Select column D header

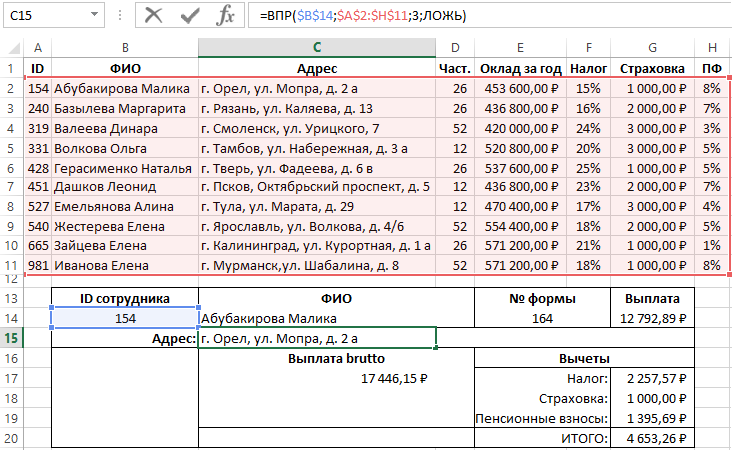click(x=455, y=48)
